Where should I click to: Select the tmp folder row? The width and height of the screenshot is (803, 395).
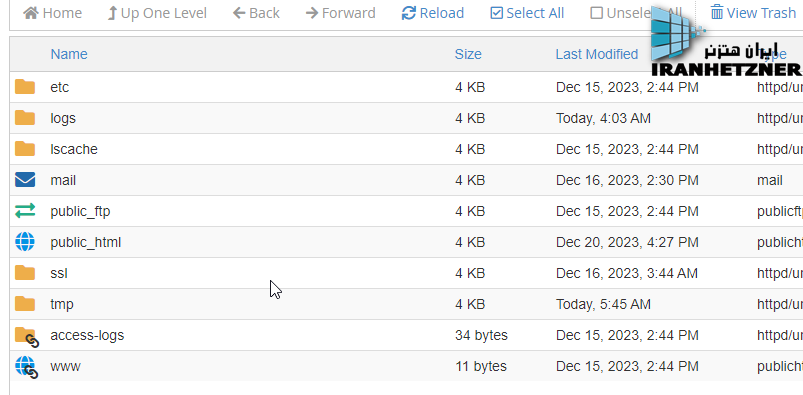(406, 304)
